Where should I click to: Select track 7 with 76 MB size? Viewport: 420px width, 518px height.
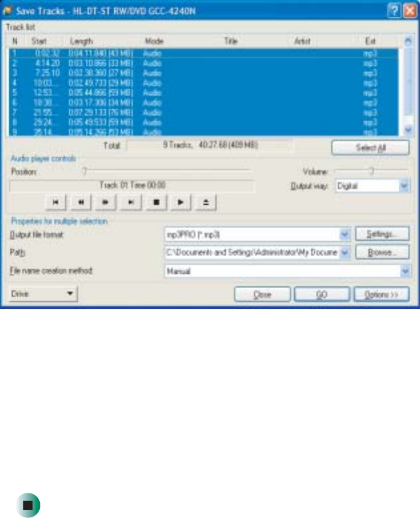[203, 112]
